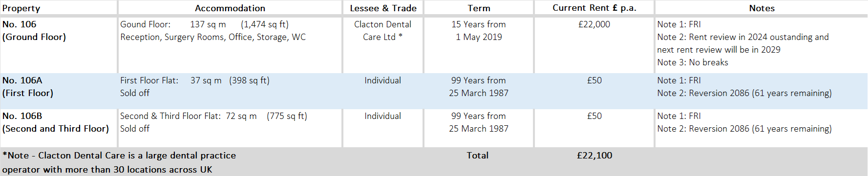Screen dimensions: 868x176
Task: Click the Term column header
Action: 479,8
